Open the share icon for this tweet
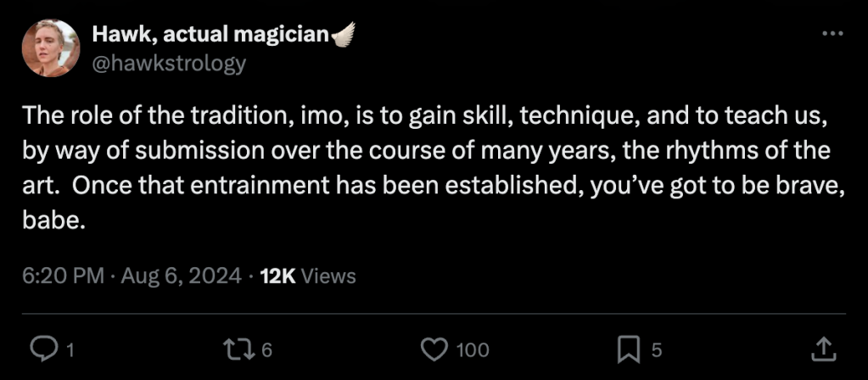868x380 pixels. [x=823, y=348]
